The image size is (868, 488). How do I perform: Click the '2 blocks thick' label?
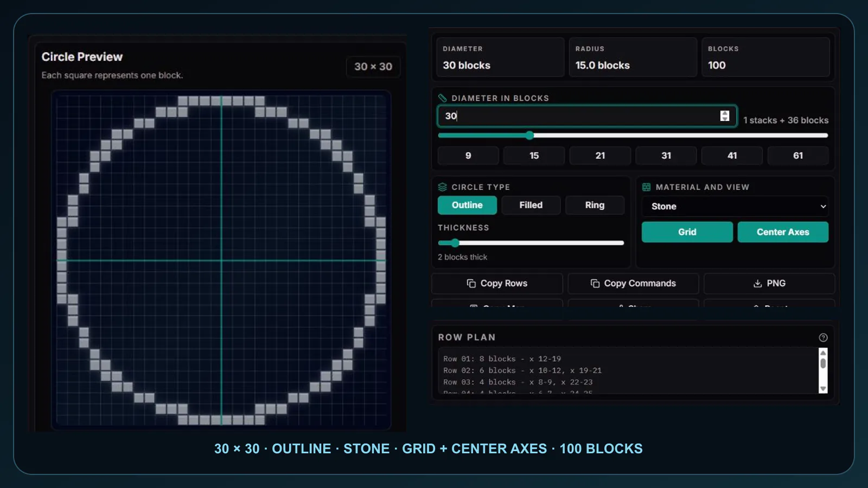[x=462, y=257]
